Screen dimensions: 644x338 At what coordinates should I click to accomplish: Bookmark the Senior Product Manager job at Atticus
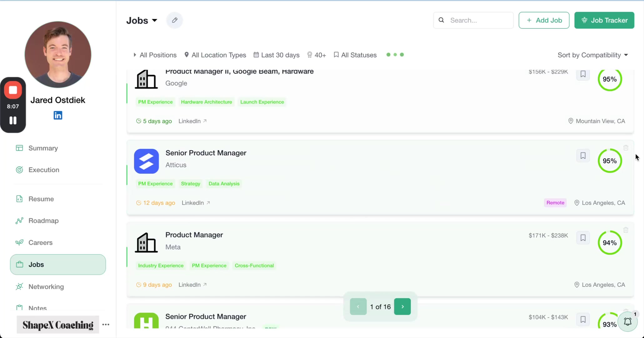[x=583, y=156]
